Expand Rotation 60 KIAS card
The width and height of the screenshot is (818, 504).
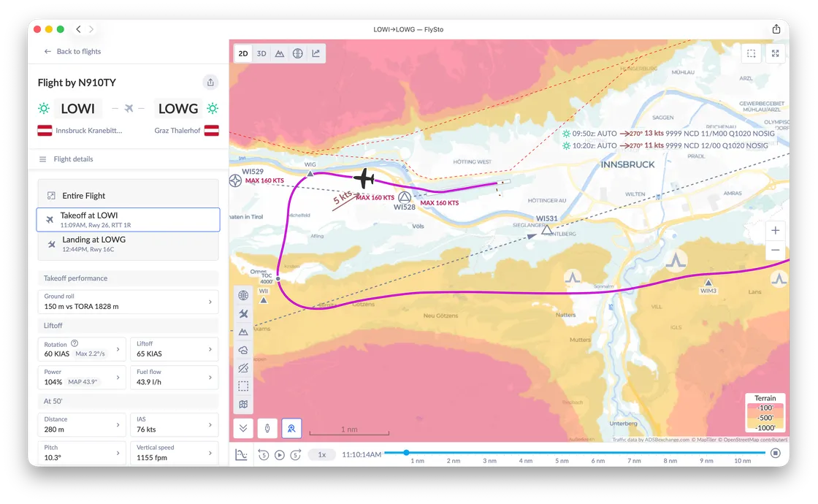[x=82, y=349]
